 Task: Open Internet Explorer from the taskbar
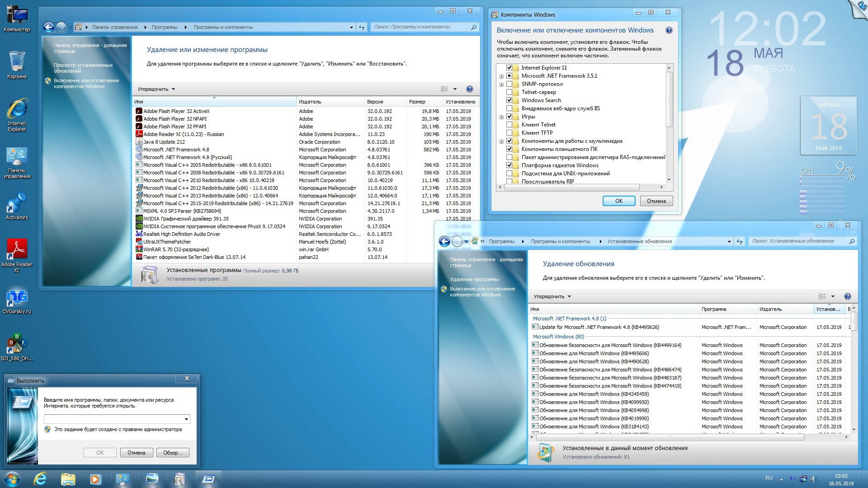40,479
